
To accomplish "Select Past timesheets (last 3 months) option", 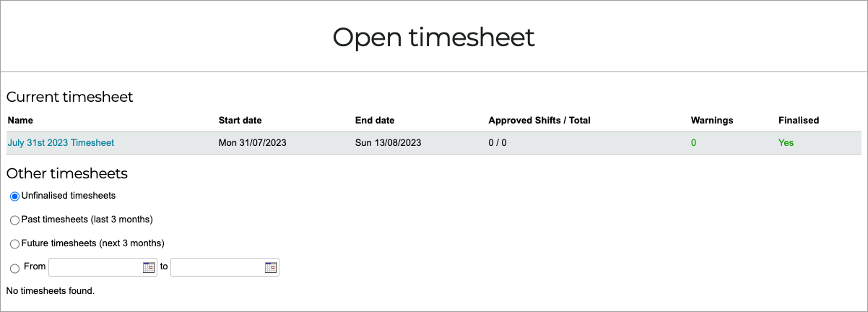I will click(x=14, y=220).
